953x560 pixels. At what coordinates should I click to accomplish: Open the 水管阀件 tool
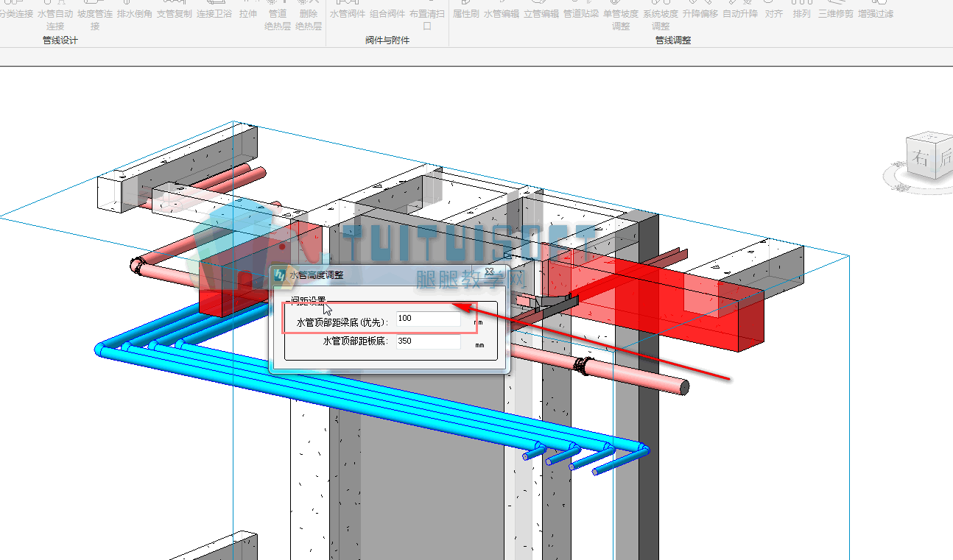click(x=348, y=11)
